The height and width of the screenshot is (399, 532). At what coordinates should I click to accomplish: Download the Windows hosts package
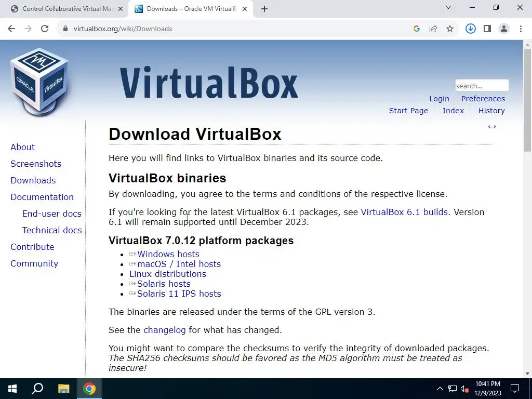168,254
